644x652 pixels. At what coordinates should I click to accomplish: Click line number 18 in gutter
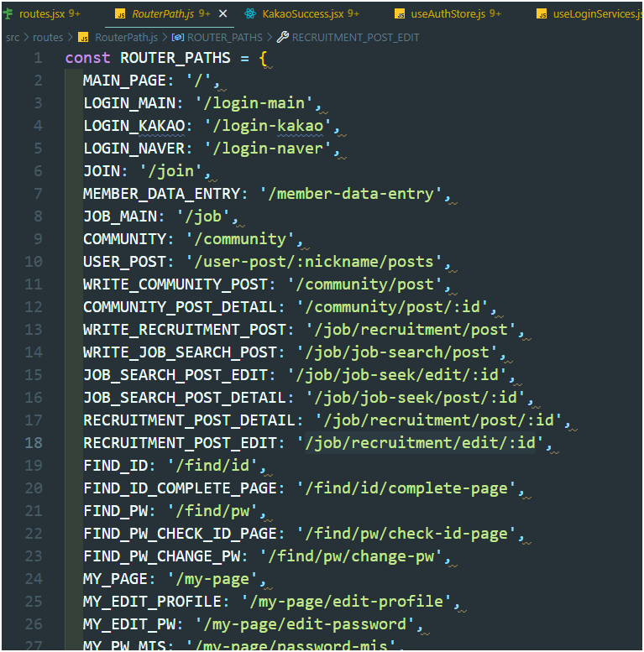34,442
